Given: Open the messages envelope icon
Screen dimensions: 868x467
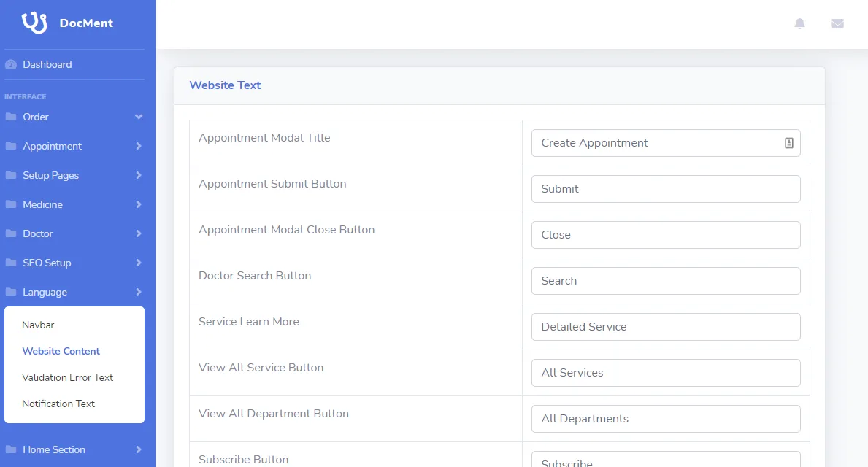Looking at the screenshot, I should [837, 23].
